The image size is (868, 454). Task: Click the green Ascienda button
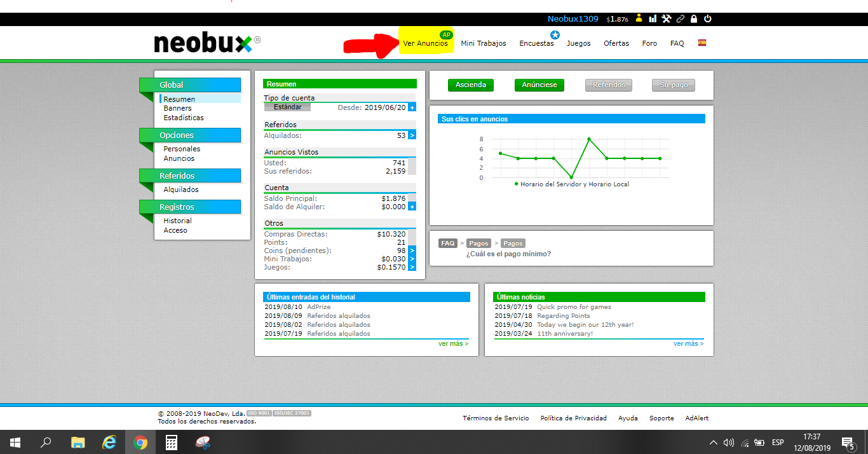471,85
